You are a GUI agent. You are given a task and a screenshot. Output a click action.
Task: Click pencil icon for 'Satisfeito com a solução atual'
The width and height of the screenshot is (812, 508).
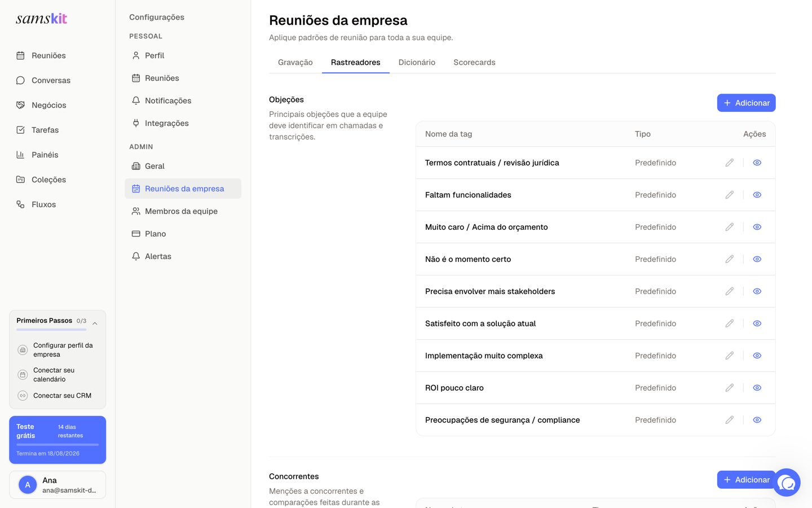729,323
